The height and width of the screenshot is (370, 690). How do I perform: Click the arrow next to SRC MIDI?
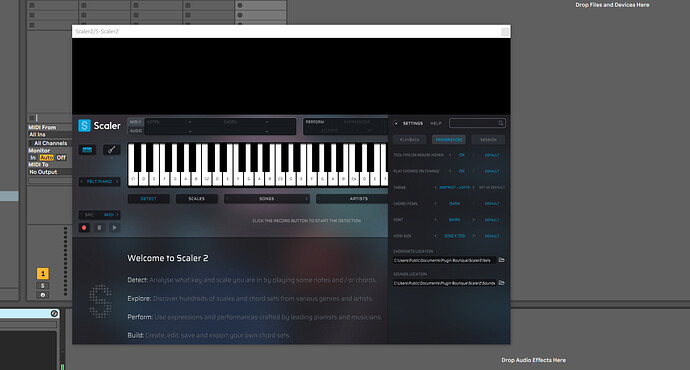(117, 215)
